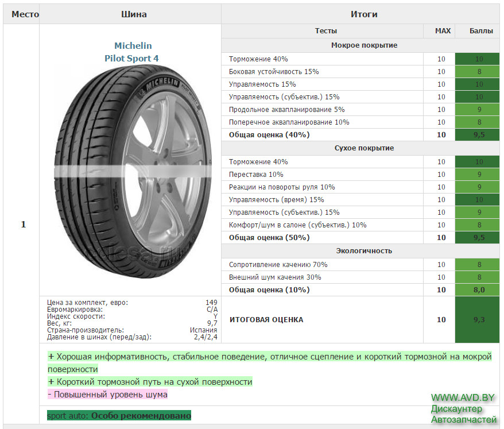Screen dimensions: 504x429
Task: Click the Michelin tire photo
Action: click(x=133, y=171)
